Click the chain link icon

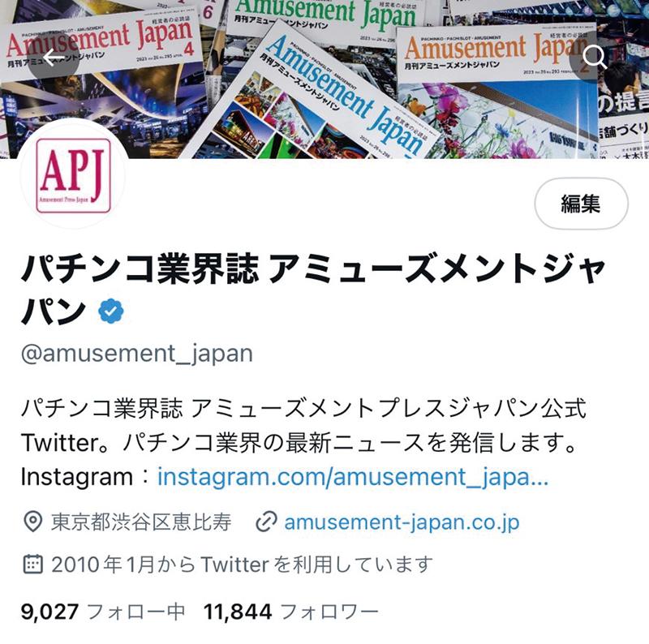[x=266, y=522]
